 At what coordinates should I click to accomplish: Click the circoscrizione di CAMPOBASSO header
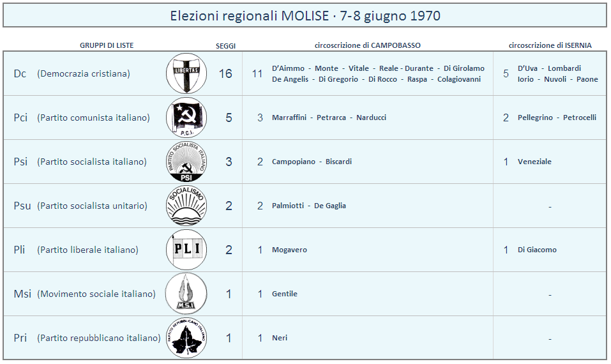pos(368,45)
